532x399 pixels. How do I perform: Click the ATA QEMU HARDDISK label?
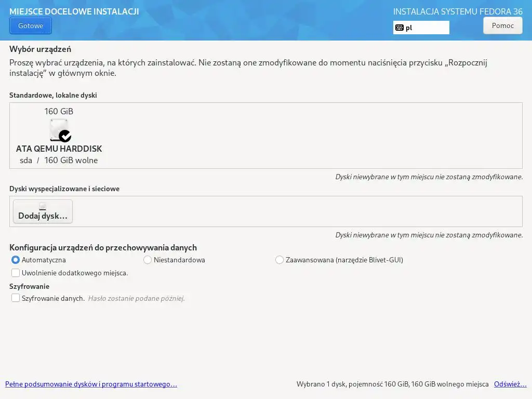pos(59,149)
